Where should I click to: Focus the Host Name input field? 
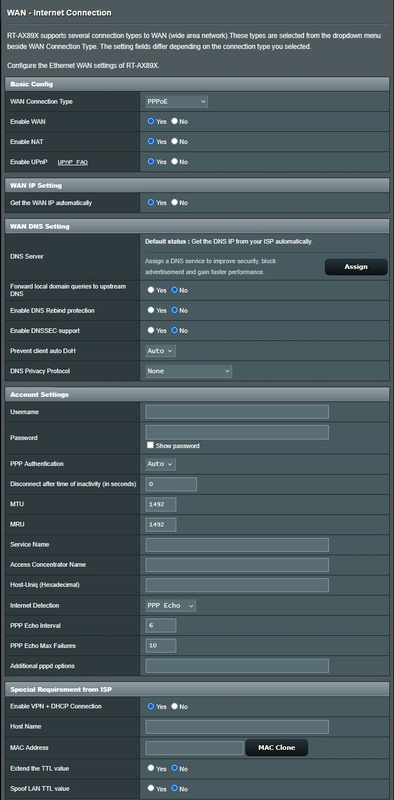pyautogui.click(x=237, y=727)
